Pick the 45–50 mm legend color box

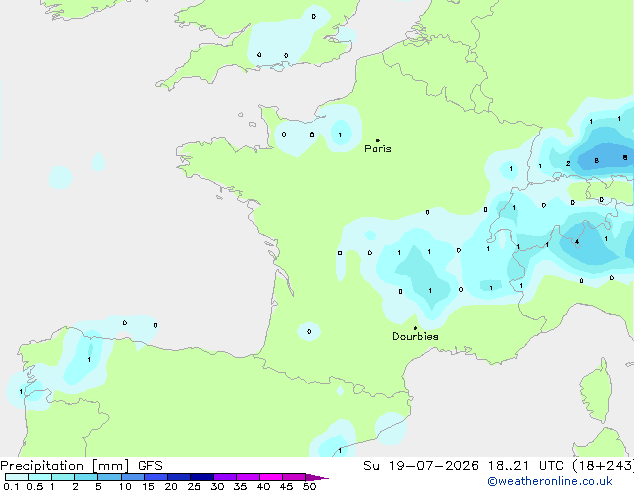(x=294, y=477)
